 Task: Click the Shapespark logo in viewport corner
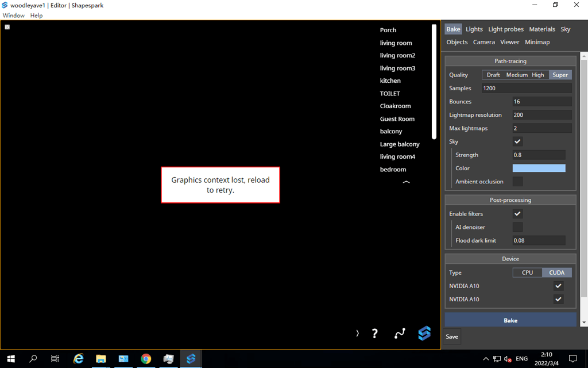point(424,333)
